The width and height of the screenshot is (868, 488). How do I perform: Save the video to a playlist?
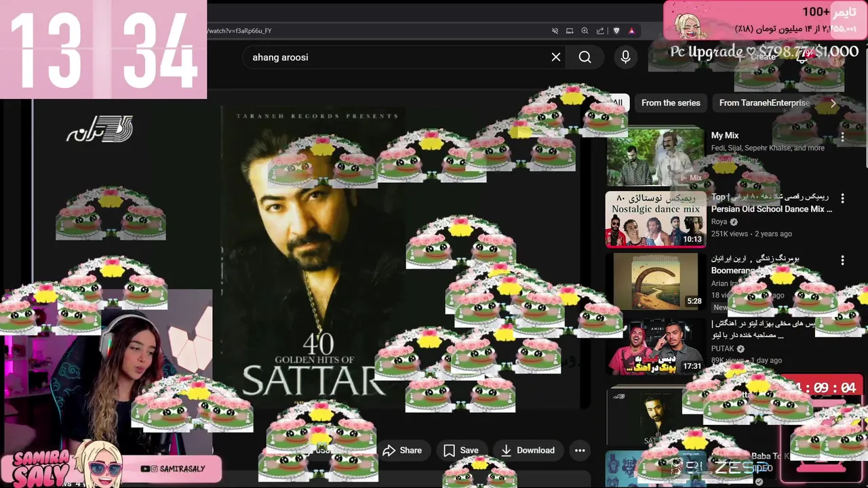coord(461,450)
